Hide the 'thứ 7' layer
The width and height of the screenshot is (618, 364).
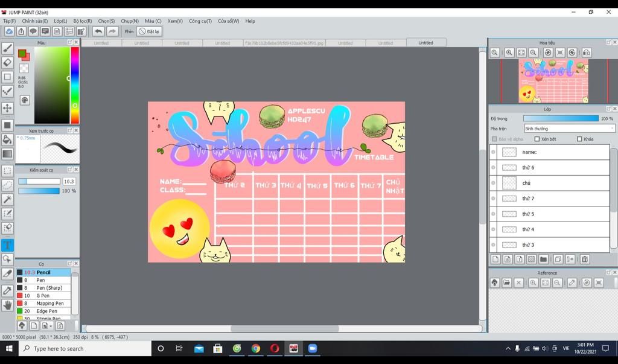point(493,199)
